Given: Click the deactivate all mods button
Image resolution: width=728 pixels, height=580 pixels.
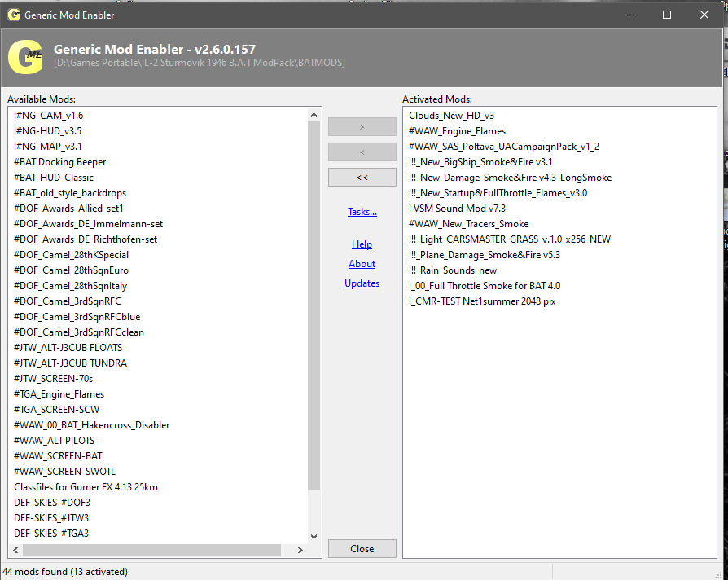Looking at the screenshot, I should [362, 178].
